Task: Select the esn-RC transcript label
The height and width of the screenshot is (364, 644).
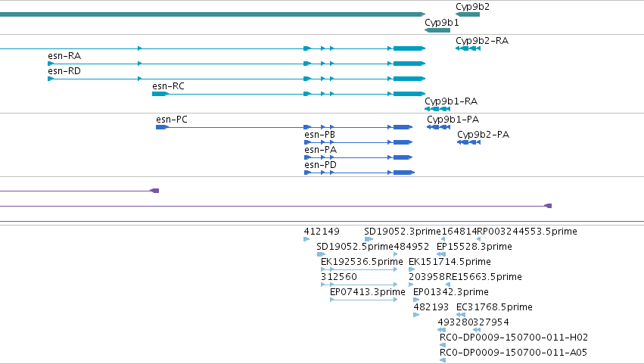Action: pyautogui.click(x=168, y=86)
